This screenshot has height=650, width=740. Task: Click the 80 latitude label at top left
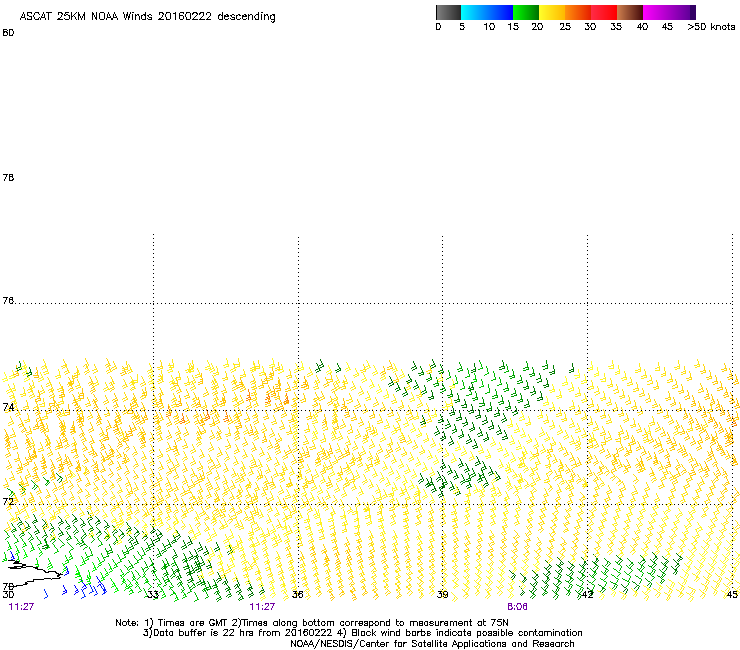[x=8, y=33]
